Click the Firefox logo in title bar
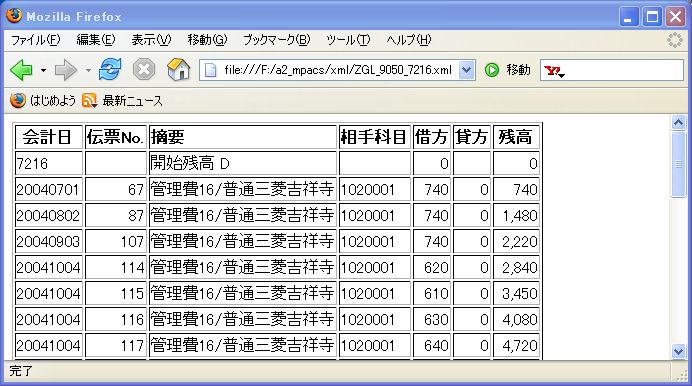Screen dimensions: 692x386 click(x=14, y=16)
